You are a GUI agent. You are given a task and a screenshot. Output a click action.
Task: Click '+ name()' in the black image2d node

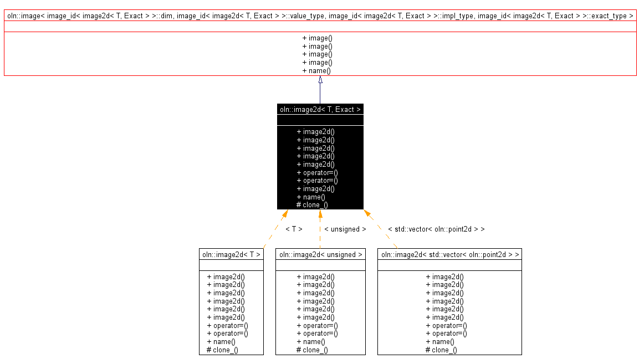[311, 197]
